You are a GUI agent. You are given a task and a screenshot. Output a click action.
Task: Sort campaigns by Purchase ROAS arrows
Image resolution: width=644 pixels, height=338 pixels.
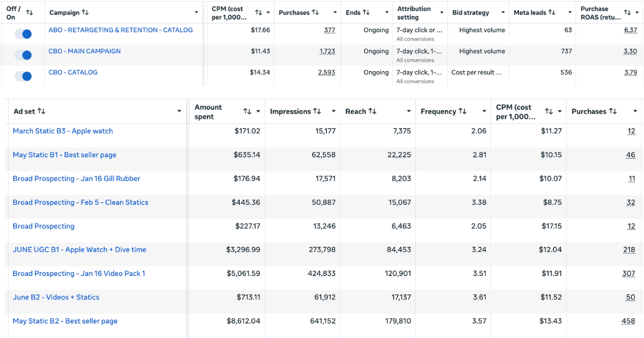[627, 13]
